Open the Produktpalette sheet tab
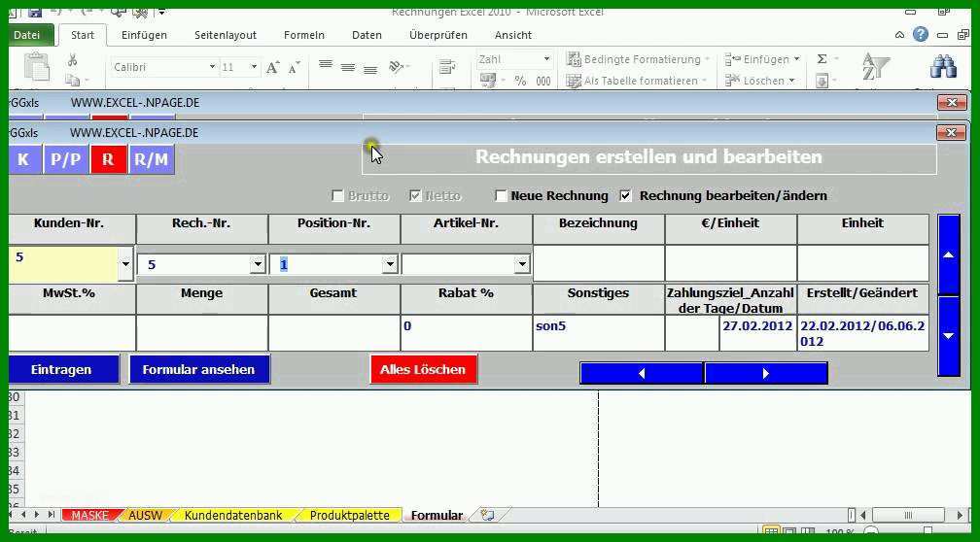 [349, 515]
